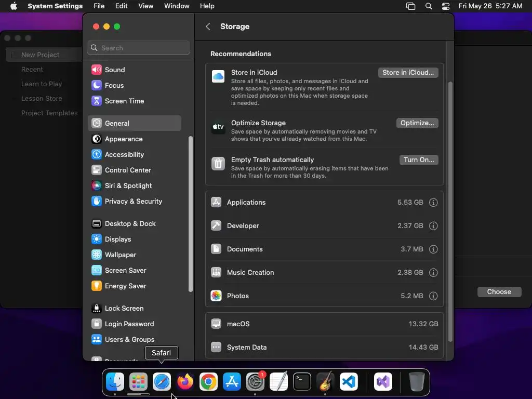Go back from Storage page
This screenshot has height=399, width=532.
click(208, 26)
